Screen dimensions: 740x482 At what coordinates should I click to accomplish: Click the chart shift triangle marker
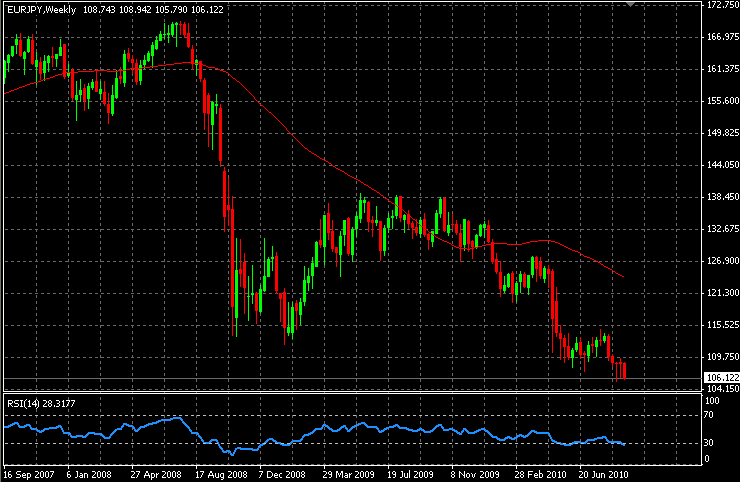(630, 3)
